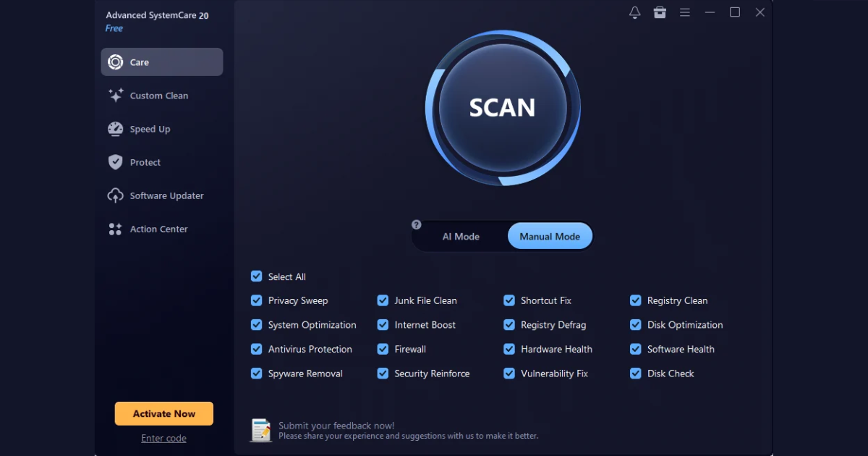
Task: Click the Free edition label
Action: (x=114, y=28)
